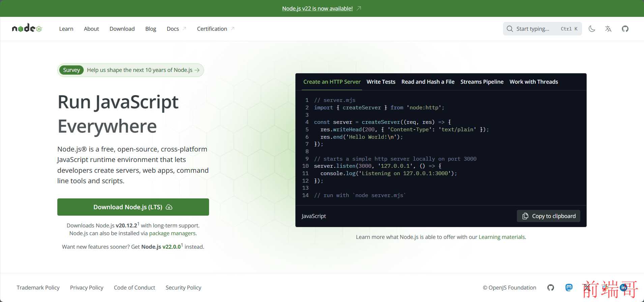This screenshot has height=302, width=644.
Task: Select the Streams Pipeline tab
Action: coord(482,82)
